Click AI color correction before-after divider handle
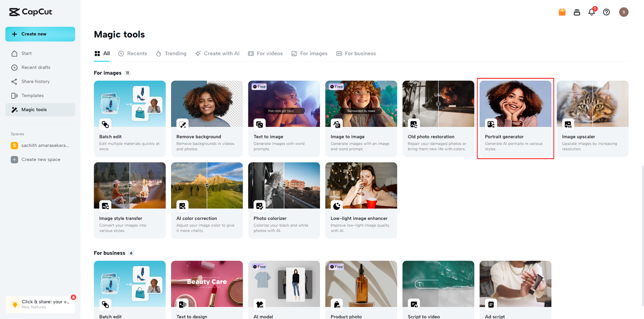The image size is (644, 319). click(207, 185)
